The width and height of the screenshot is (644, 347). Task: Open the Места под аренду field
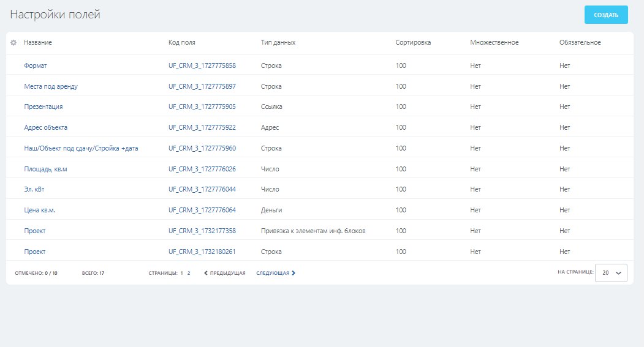tap(50, 86)
